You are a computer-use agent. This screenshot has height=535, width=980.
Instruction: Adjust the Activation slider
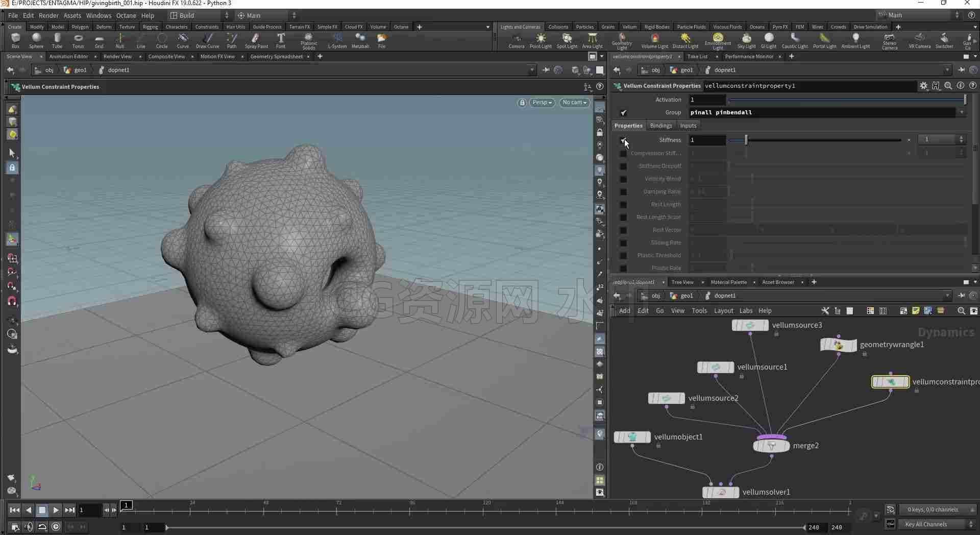(847, 100)
